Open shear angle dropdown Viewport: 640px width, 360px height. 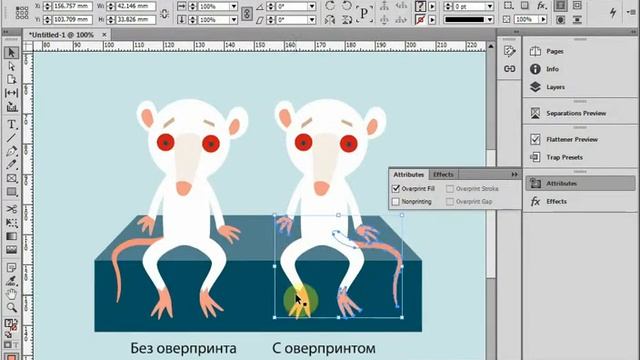click(312, 20)
